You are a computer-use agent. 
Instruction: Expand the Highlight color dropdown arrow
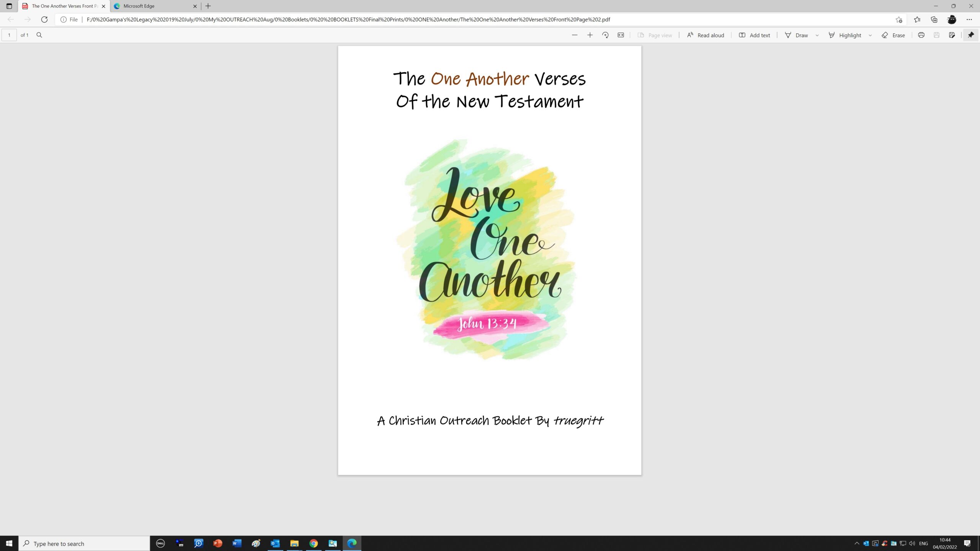click(x=870, y=35)
